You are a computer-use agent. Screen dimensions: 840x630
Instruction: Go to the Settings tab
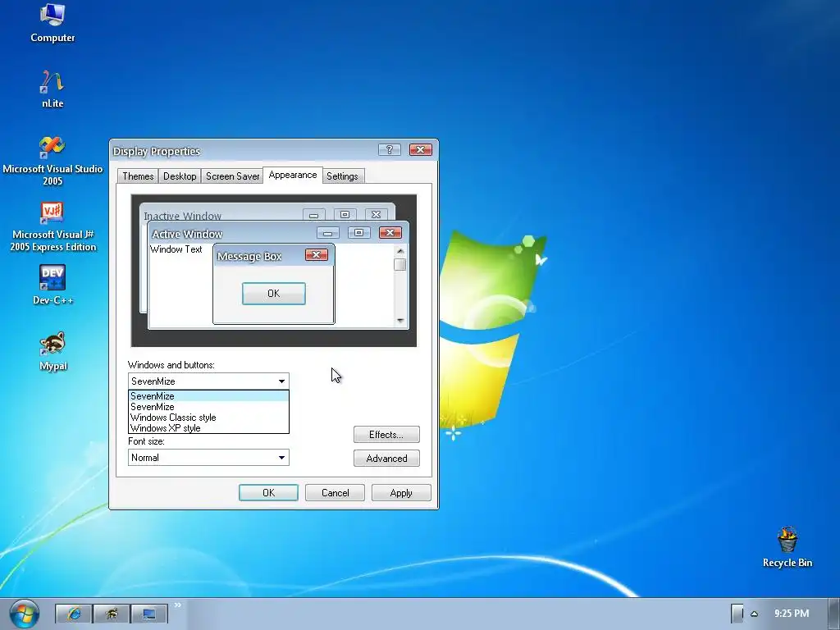tap(342, 176)
